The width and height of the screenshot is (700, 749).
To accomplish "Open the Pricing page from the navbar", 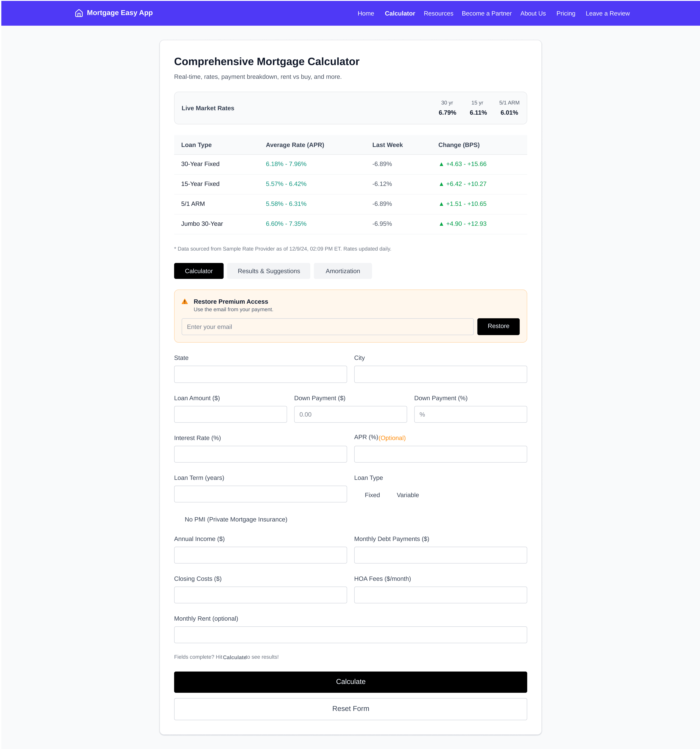I will click(565, 13).
